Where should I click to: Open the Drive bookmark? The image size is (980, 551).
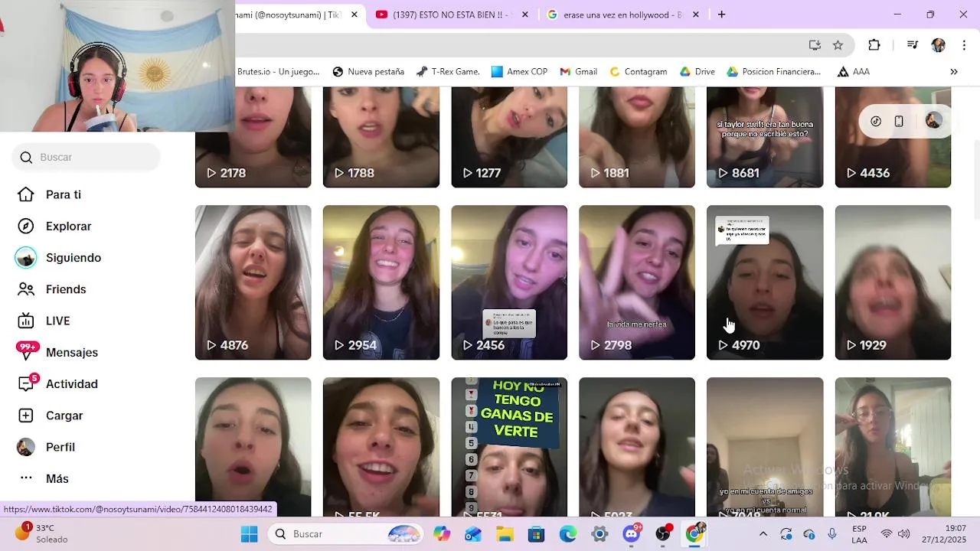click(x=697, y=71)
